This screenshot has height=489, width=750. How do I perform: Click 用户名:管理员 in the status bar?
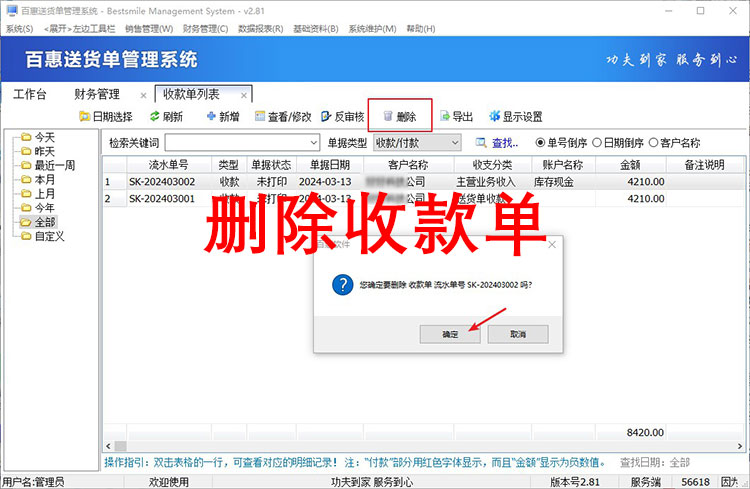33,482
